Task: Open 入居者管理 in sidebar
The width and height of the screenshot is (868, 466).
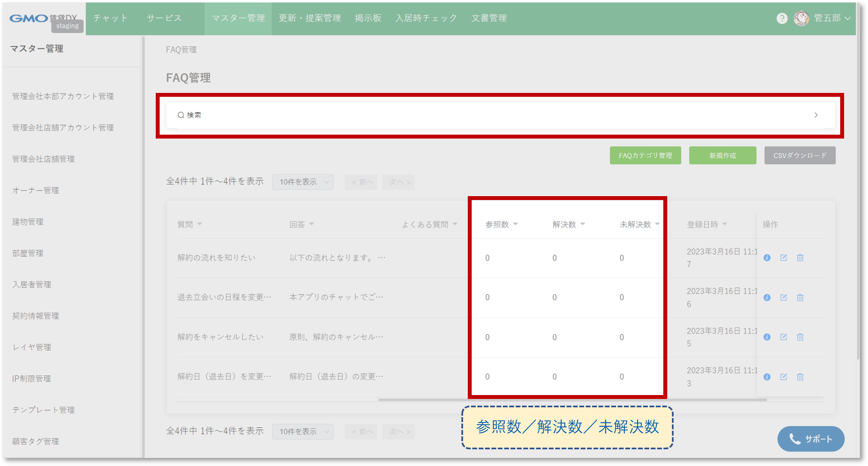Action: (32, 285)
